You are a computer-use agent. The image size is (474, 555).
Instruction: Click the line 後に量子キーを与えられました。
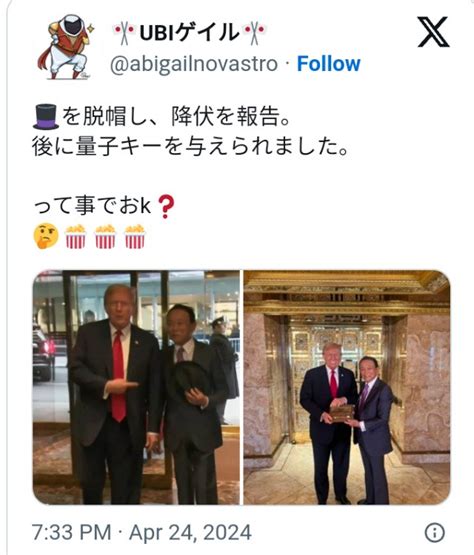190,146
